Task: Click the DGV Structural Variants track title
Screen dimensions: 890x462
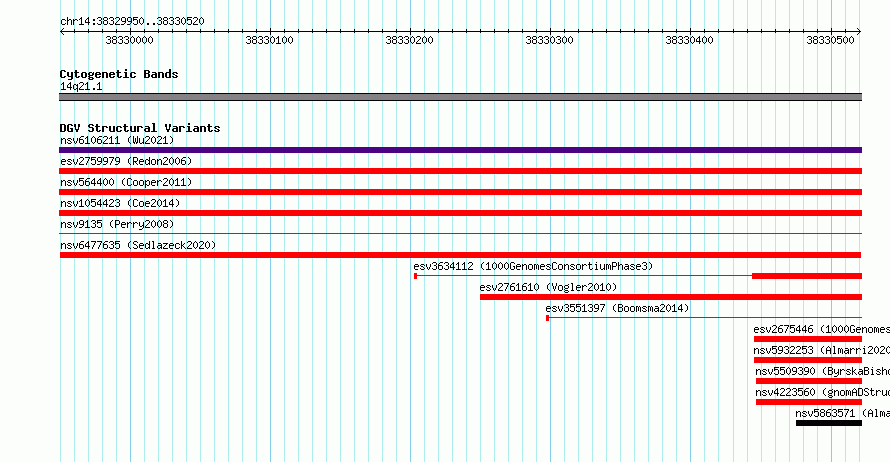Action: click(x=140, y=128)
